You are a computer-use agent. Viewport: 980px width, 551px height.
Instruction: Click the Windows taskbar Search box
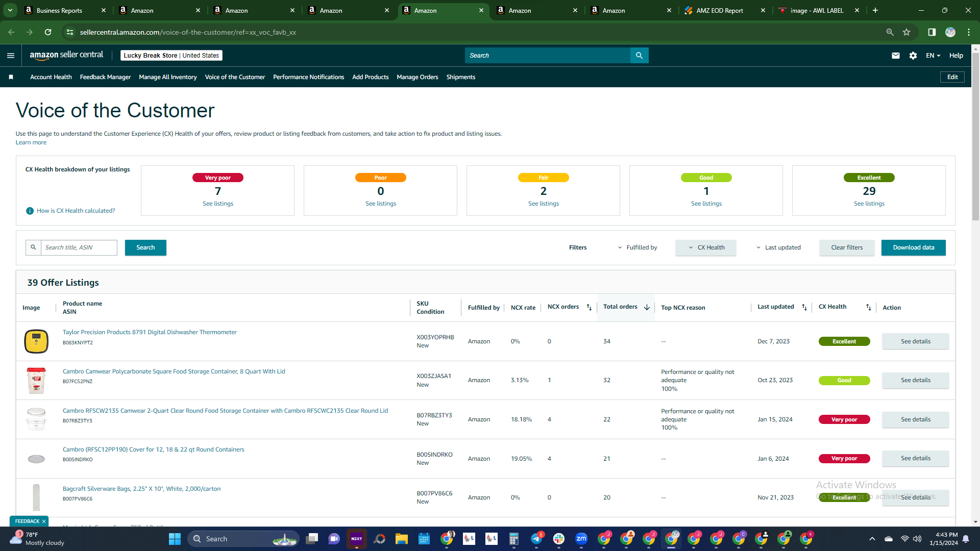click(243, 539)
